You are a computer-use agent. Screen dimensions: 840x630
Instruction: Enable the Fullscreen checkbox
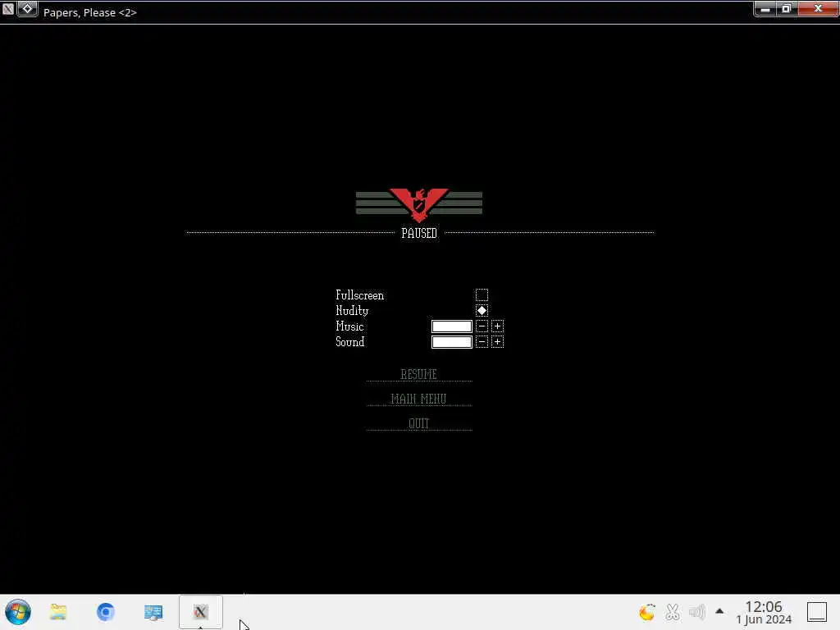click(x=482, y=294)
